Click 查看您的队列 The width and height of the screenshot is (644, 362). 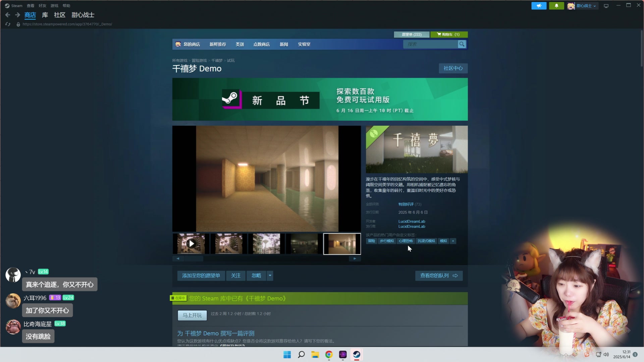(x=439, y=276)
